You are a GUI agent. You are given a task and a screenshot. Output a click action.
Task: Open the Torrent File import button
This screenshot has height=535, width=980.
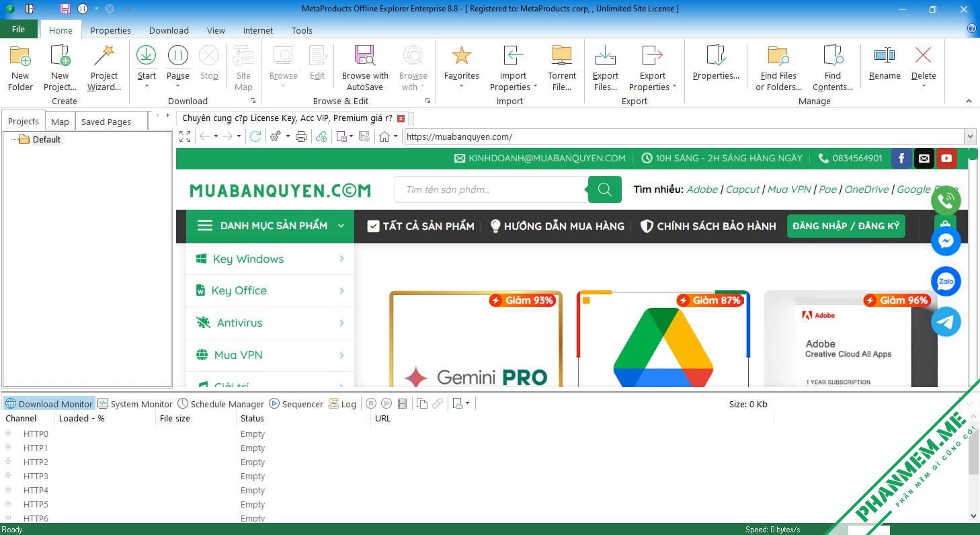561,68
